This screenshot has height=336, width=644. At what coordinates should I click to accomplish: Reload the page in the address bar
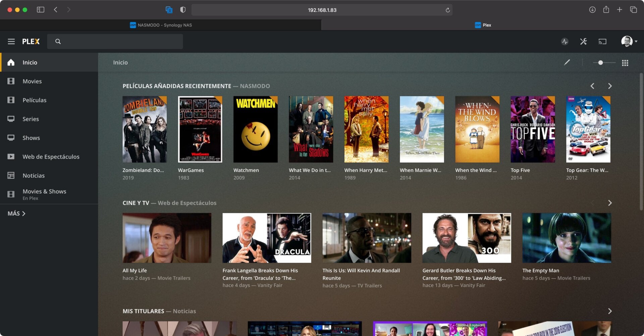[x=447, y=10]
